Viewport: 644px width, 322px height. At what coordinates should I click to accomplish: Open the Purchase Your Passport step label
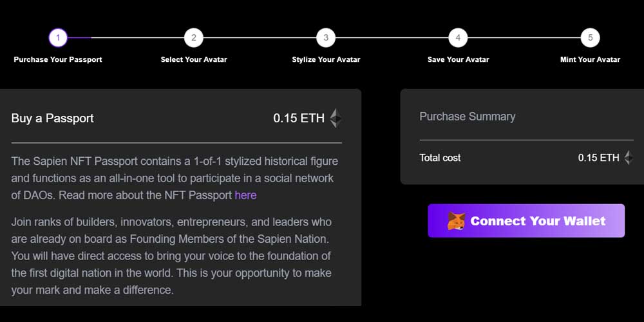(x=58, y=59)
